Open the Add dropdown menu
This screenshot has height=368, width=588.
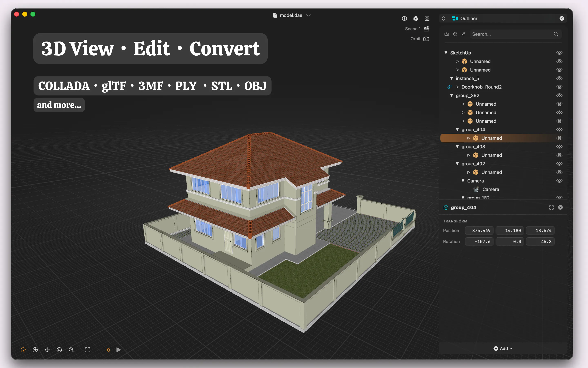503,349
